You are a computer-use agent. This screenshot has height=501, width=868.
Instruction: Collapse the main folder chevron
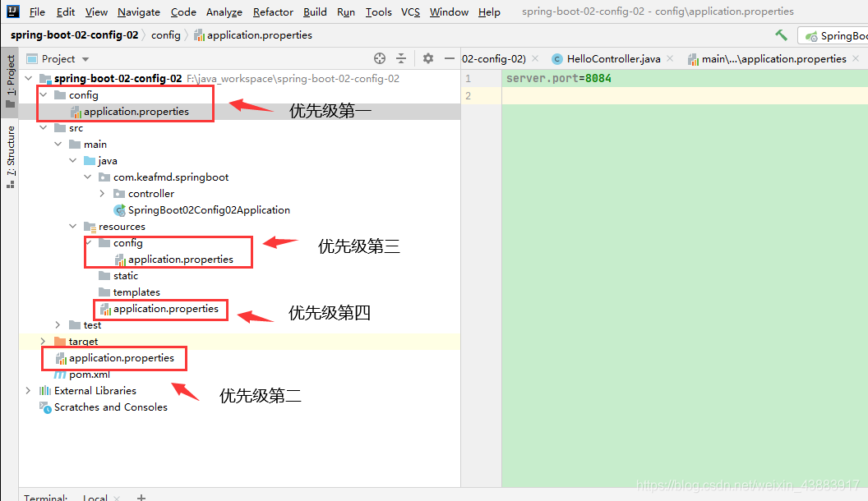pos(58,145)
